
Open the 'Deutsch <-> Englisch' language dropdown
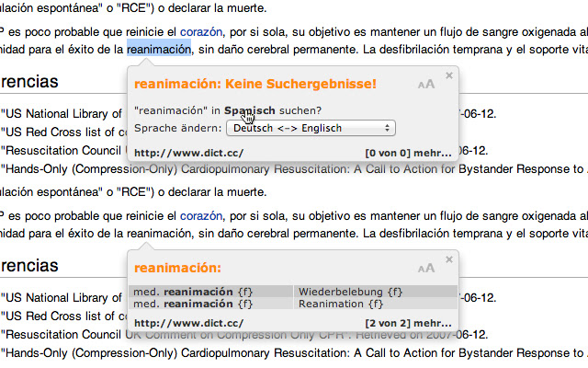320,128
